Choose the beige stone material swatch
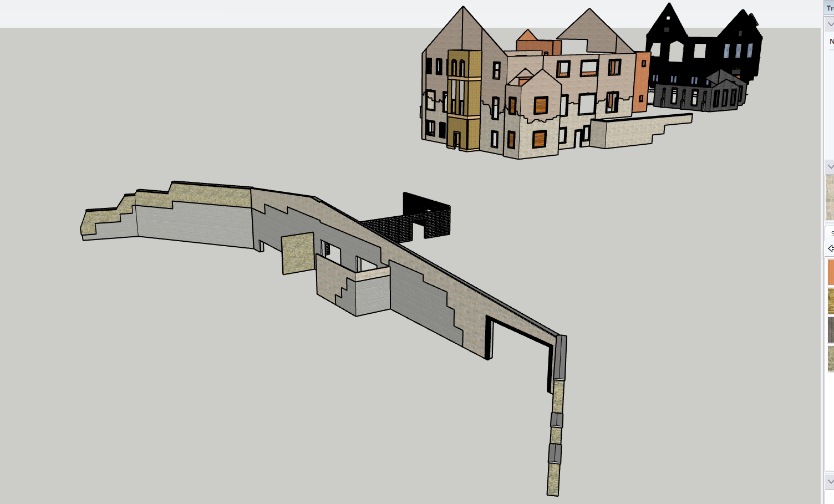The height and width of the screenshot is (504, 834). (x=831, y=358)
